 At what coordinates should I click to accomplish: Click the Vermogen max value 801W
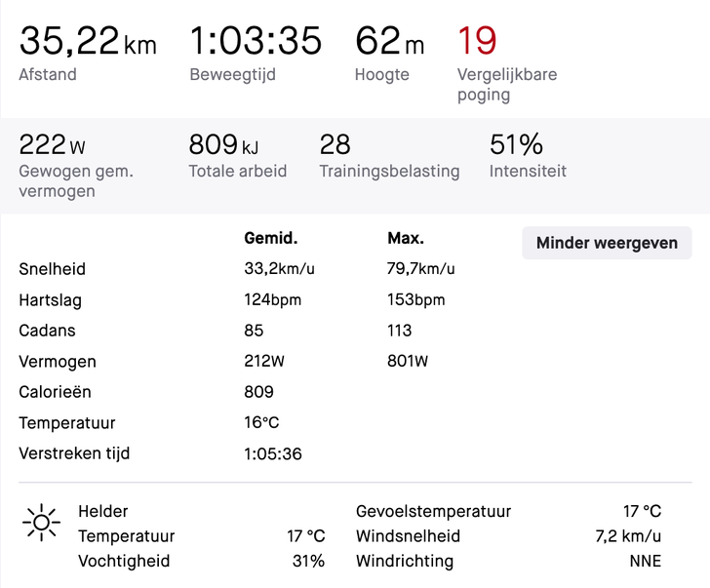tap(408, 362)
